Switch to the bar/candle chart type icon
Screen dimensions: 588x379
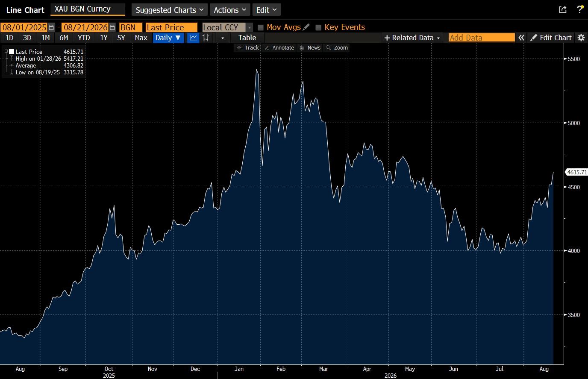point(206,38)
